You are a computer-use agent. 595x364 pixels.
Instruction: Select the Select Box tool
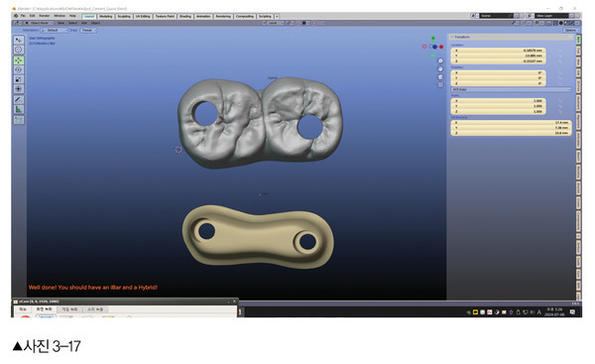point(19,40)
